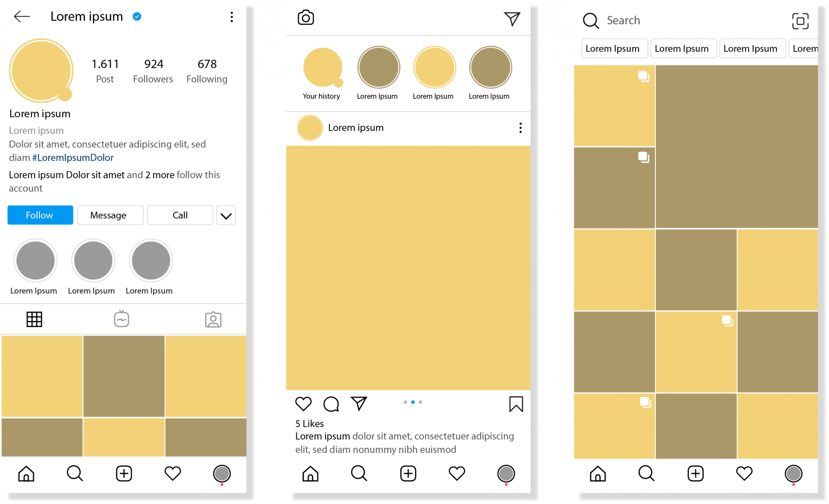
Task: Expand the three-dot menu on post
Action: pos(520,128)
